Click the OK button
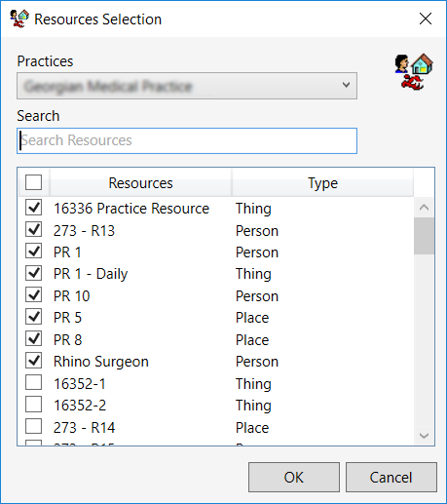This screenshot has height=504, width=447. point(294,477)
